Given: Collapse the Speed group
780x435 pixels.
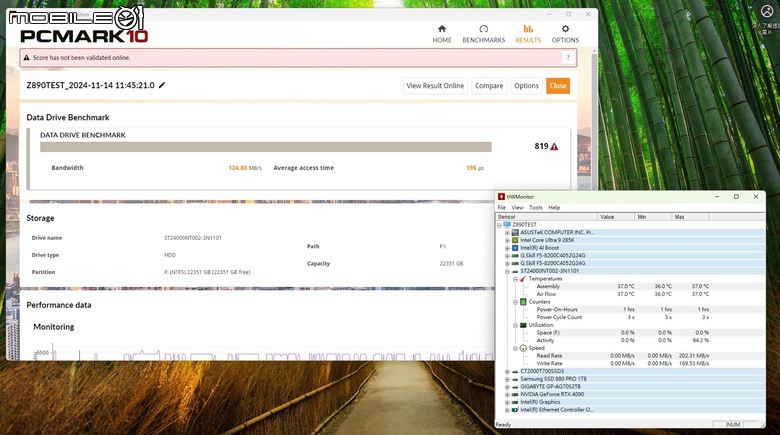Looking at the screenshot, I should click(515, 348).
